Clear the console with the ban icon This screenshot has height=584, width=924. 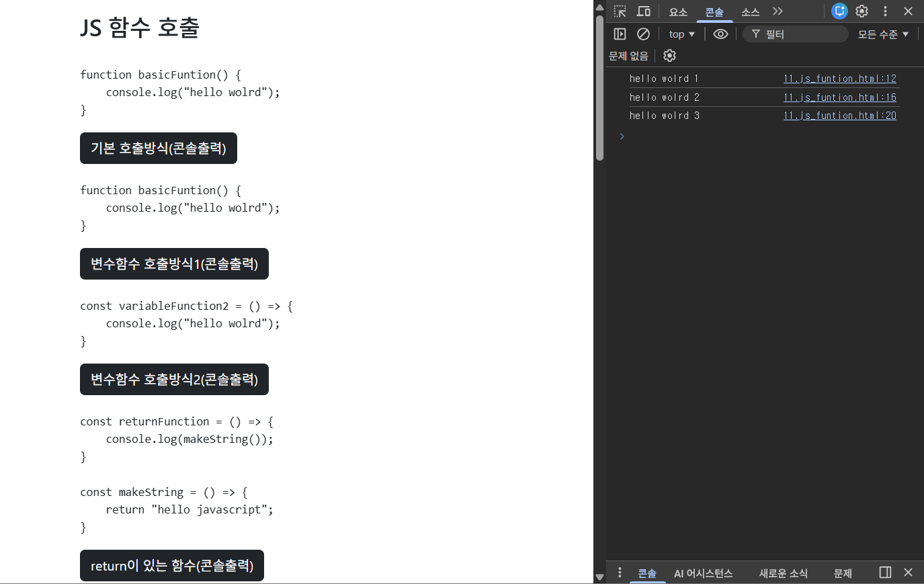coord(643,34)
